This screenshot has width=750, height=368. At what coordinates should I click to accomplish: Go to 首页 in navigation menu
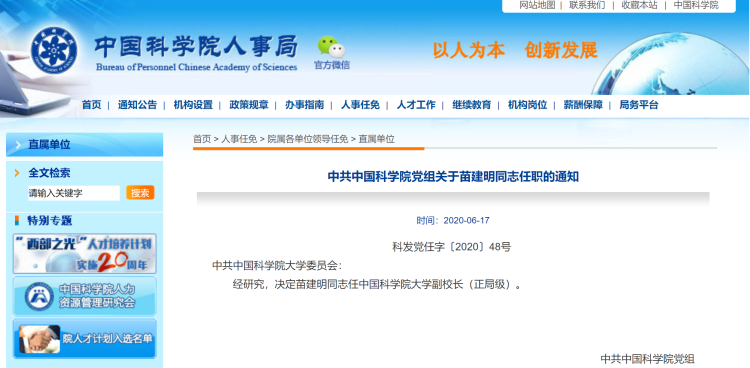pos(91,105)
